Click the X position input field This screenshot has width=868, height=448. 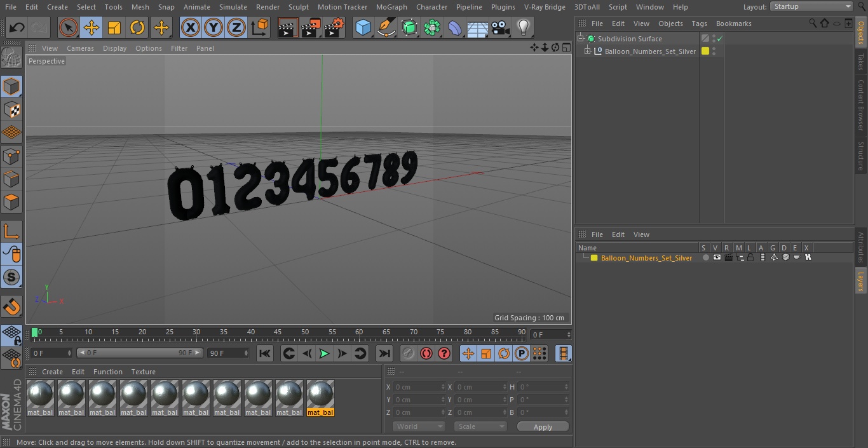(x=419, y=387)
